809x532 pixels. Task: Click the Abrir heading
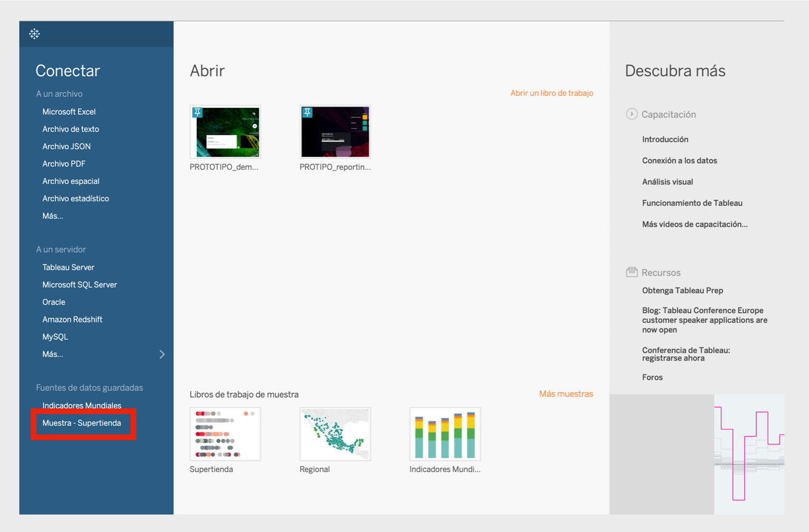[x=207, y=71]
